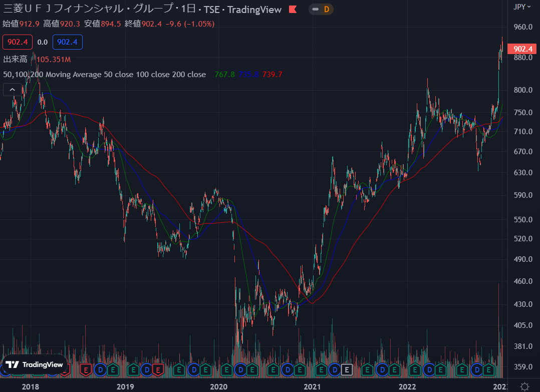The width and height of the screenshot is (540, 392).
Task: Click the white E earnings marker near 2021
Action: 347,370
